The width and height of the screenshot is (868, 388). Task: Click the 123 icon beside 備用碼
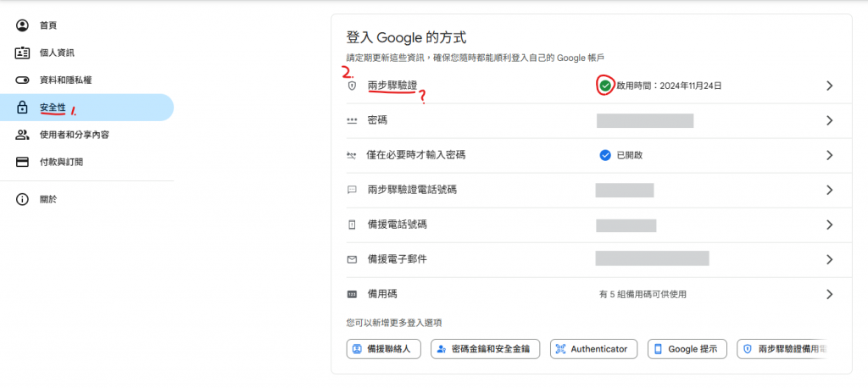[x=352, y=295]
